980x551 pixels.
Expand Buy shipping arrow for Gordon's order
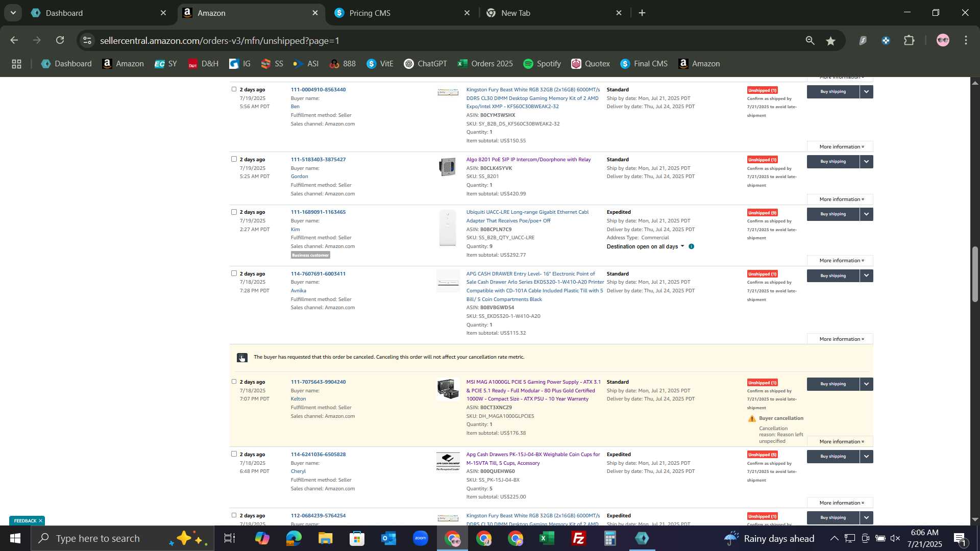[x=867, y=162]
